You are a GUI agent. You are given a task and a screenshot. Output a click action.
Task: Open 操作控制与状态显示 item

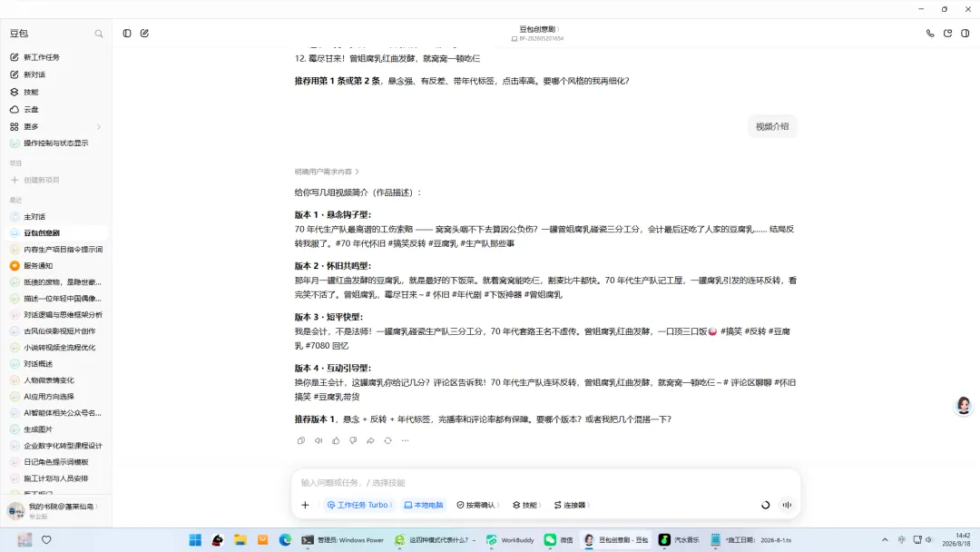pos(56,143)
